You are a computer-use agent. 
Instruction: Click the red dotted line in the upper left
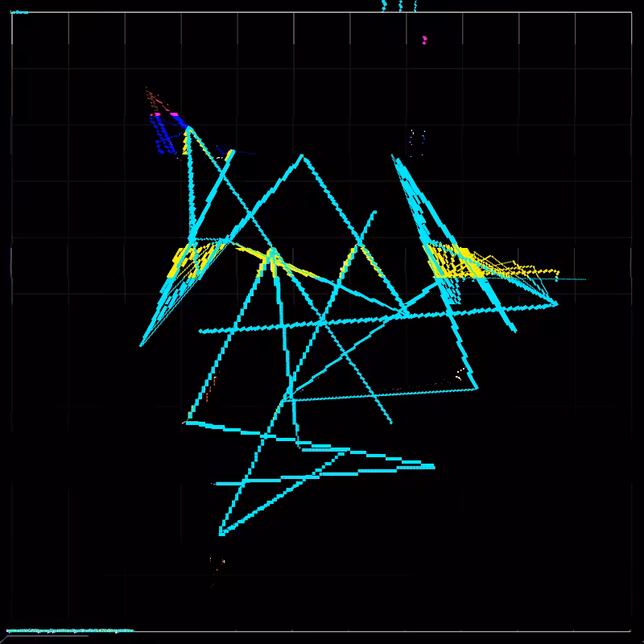click(x=155, y=98)
